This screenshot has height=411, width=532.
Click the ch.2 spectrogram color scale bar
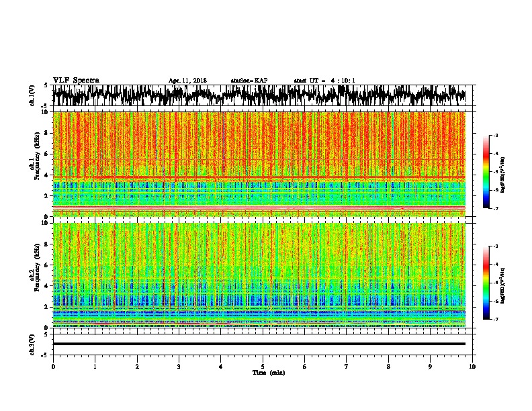tap(486, 283)
